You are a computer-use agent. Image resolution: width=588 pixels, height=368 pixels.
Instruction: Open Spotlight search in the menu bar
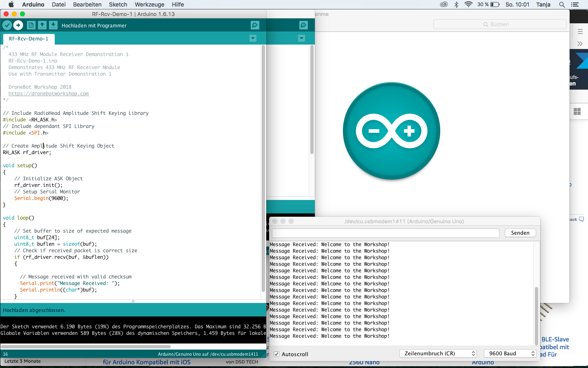562,4
